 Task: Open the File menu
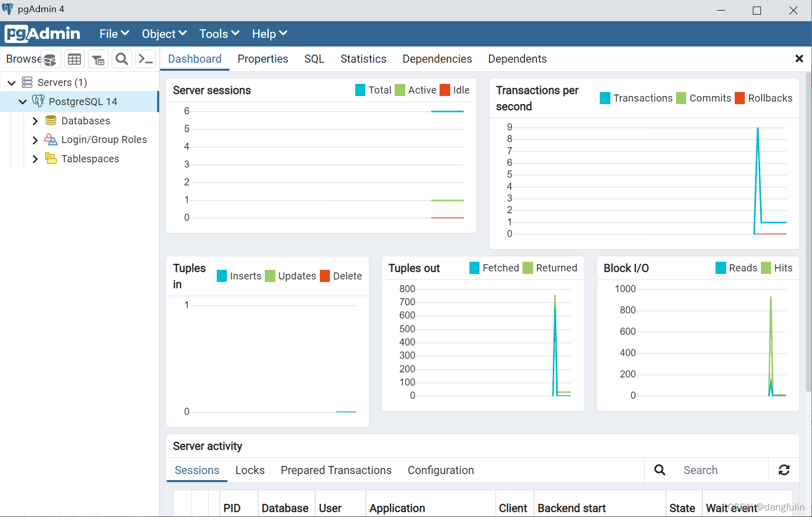[x=114, y=34]
